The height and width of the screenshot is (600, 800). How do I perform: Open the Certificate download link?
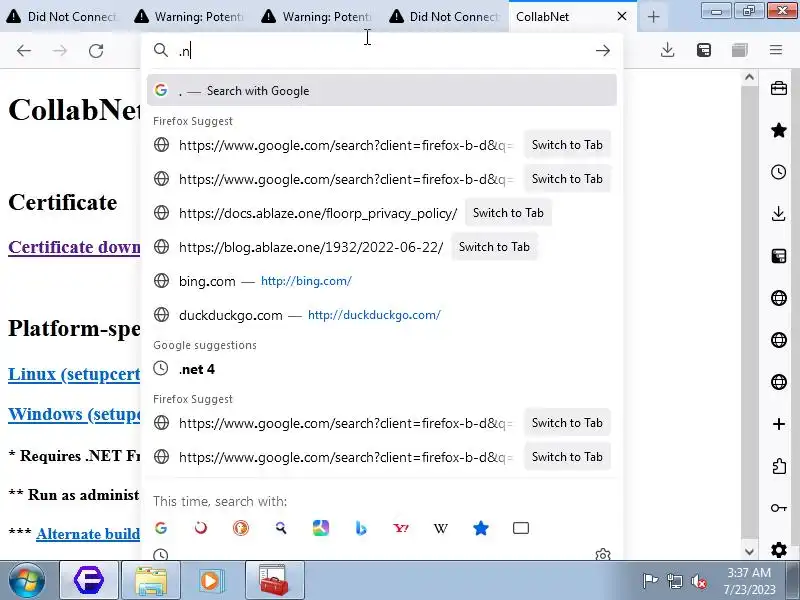(x=74, y=247)
